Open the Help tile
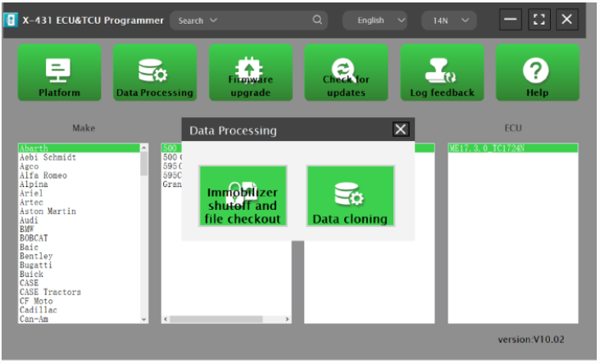This screenshot has width=600, height=364. pyautogui.click(x=537, y=73)
